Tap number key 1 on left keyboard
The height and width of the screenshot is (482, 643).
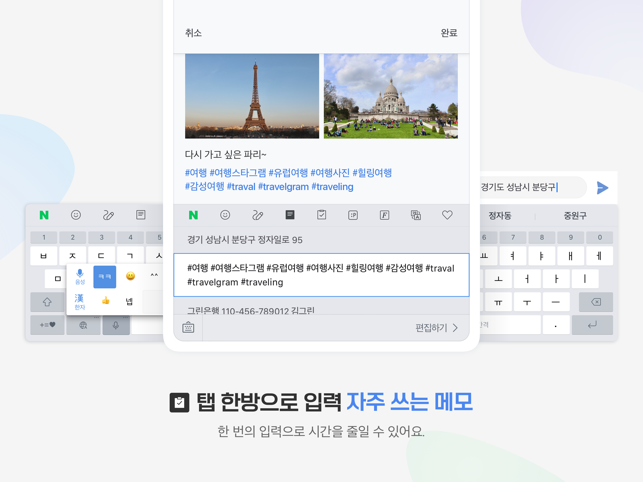tap(44, 237)
